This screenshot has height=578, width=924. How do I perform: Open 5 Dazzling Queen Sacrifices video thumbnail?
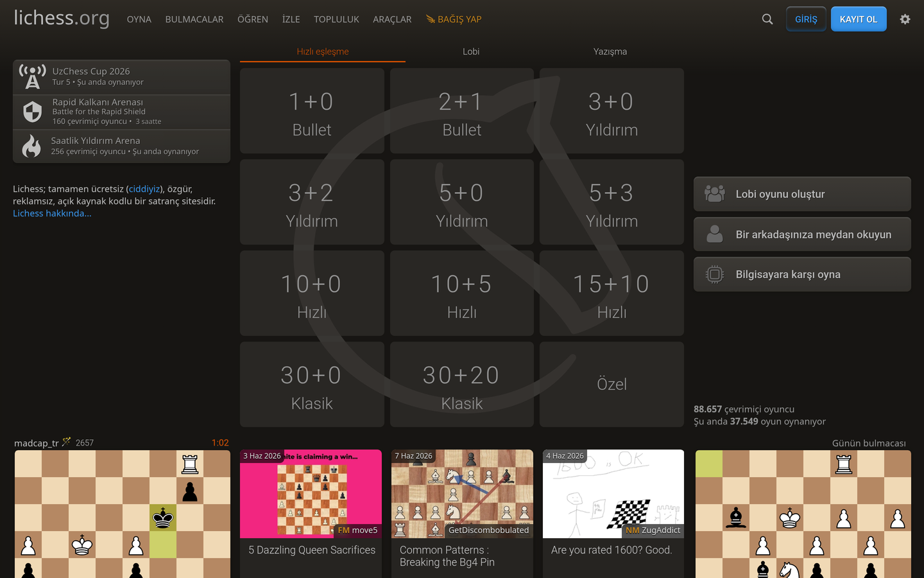pos(311,494)
